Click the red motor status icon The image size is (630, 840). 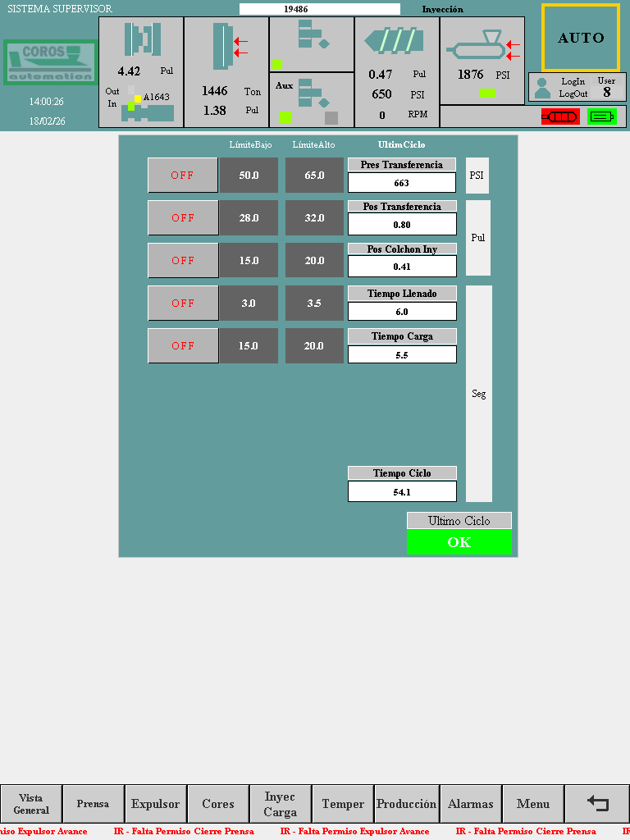(559, 116)
